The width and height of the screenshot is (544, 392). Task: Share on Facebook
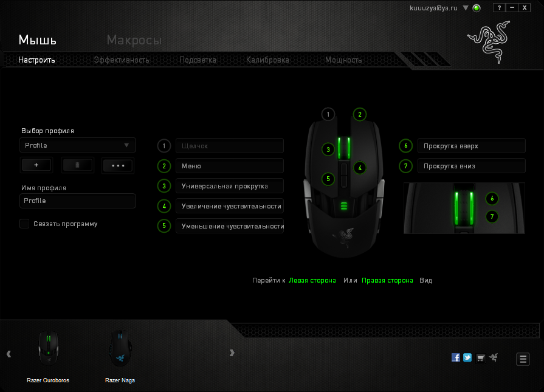[x=455, y=357]
